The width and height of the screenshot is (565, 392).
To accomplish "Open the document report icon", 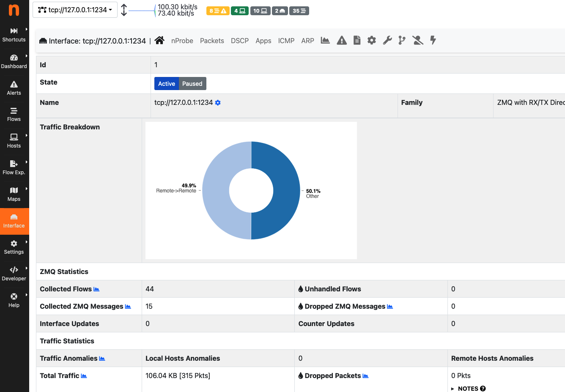I will [x=357, y=40].
